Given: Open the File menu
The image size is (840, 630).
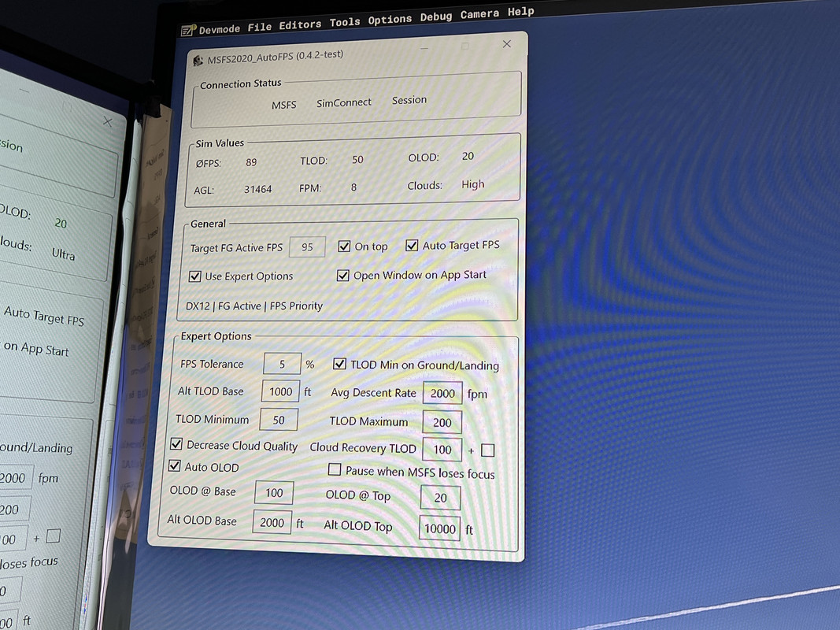Looking at the screenshot, I should click(259, 27).
